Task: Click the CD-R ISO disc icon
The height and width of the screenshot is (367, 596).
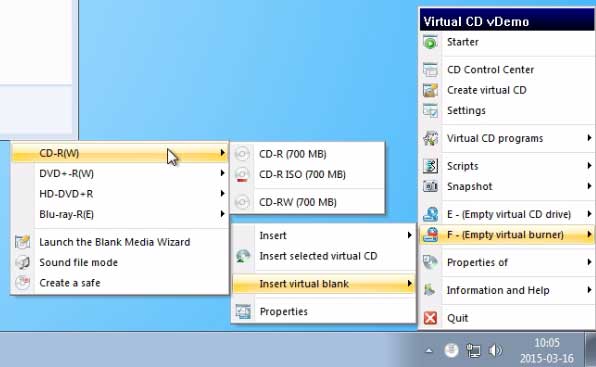Action: (x=242, y=174)
